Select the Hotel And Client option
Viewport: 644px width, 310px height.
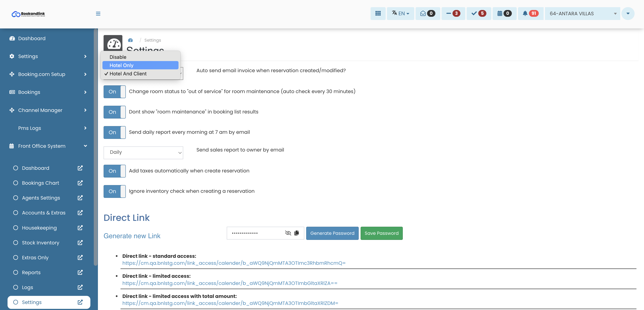click(x=140, y=73)
